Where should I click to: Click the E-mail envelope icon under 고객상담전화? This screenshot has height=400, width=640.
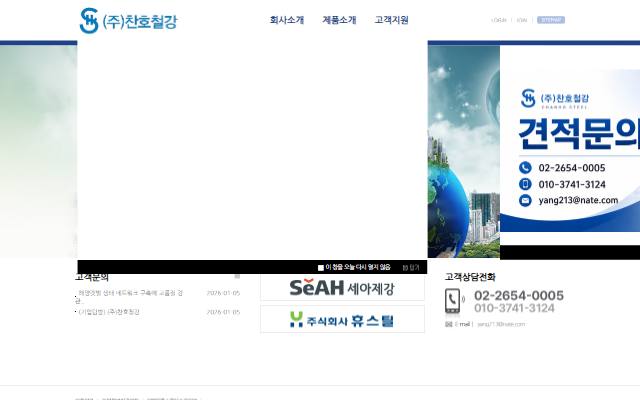click(x=449, y=324)
